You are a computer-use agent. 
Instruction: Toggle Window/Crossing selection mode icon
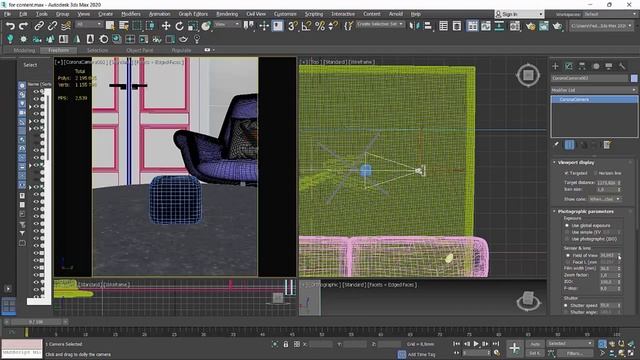pyautogui.click(x=150, y=26)
